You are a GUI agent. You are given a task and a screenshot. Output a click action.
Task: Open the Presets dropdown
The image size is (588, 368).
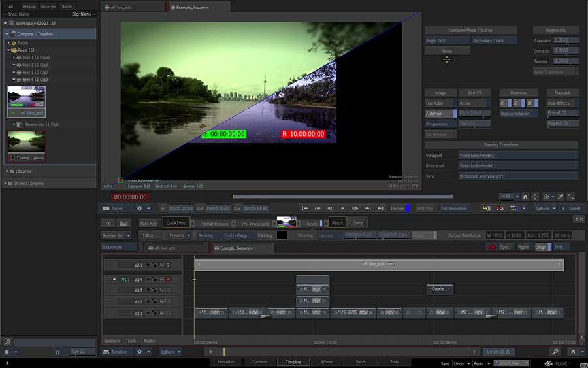178,235
